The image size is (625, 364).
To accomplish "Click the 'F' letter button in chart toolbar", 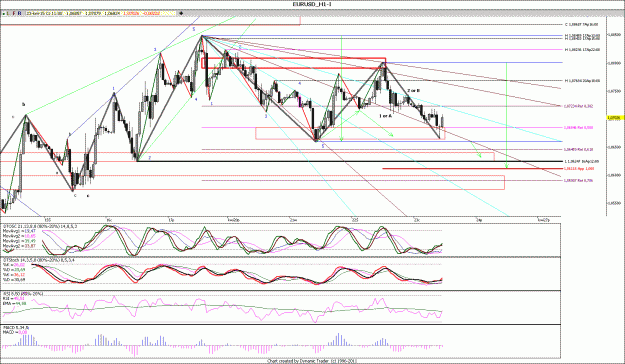I will click(x=14, y=14).
